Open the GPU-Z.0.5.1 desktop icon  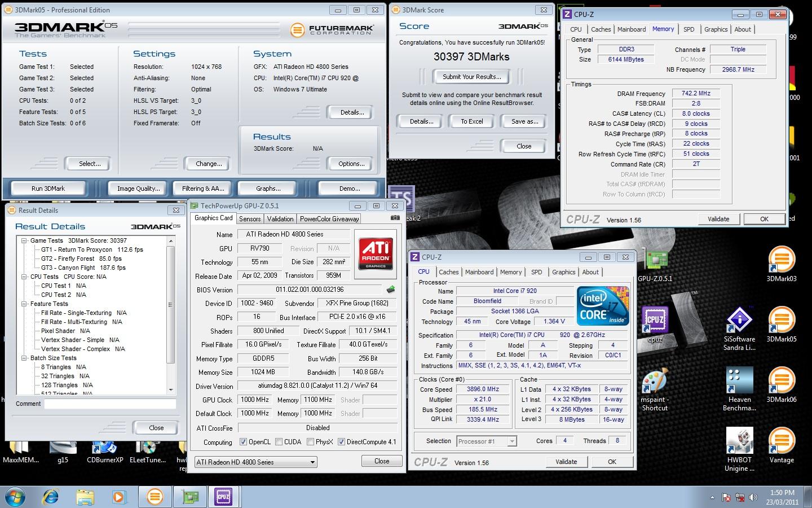(655, 265)
